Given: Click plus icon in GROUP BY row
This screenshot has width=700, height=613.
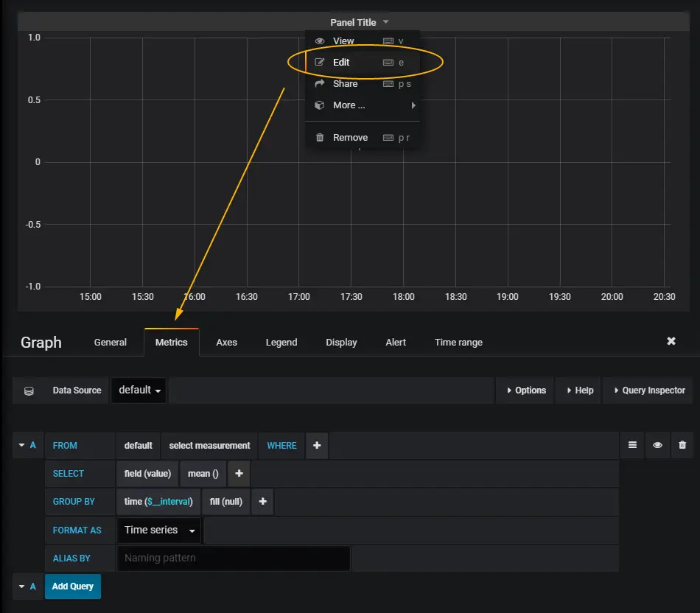Looking at the screenshot, I should tap(262, 502).
